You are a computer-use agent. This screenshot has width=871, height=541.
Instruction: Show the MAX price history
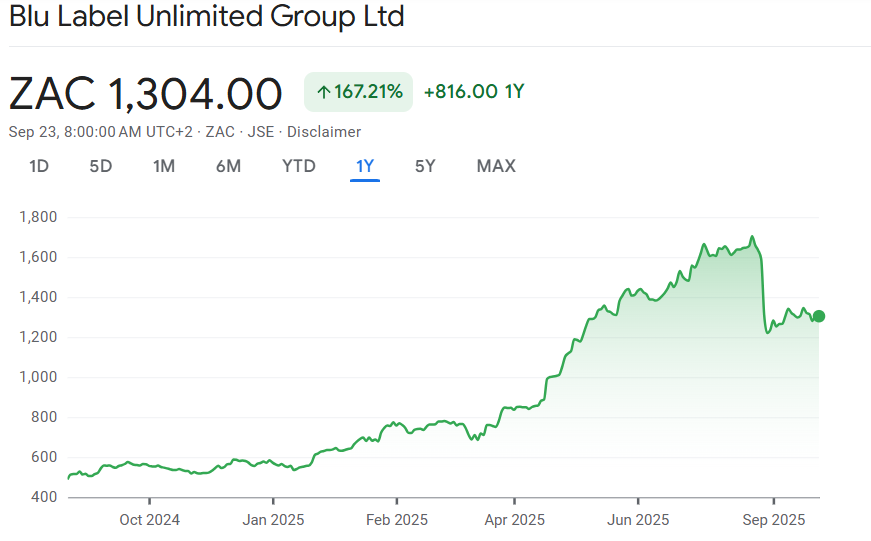[x=496, y=166]
